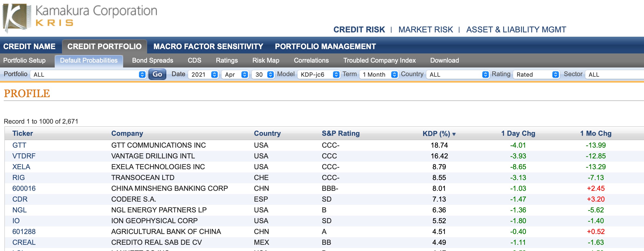This screenshot has width=644, height=251.
Task: Open the NGL ticker link
Action: tap(20, 210)
